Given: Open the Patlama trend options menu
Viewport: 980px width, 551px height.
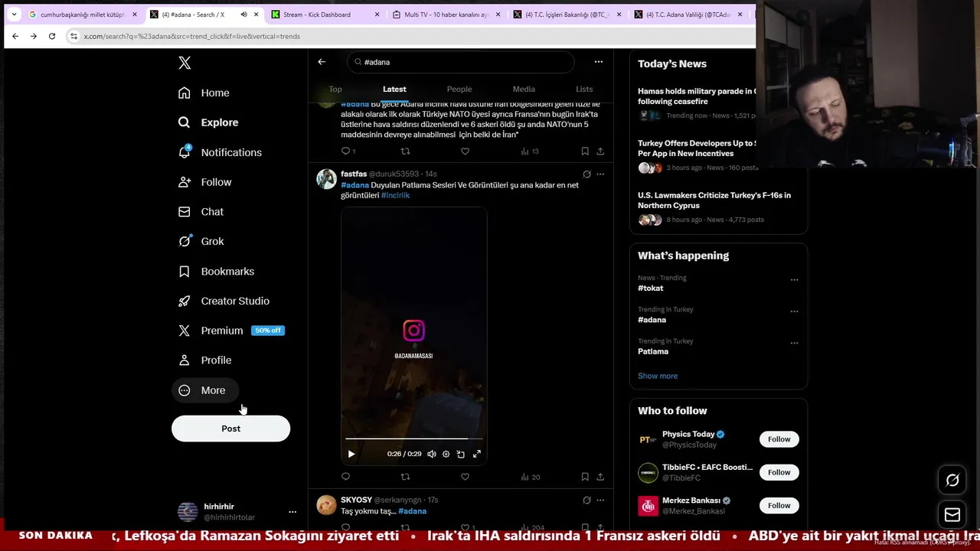Looking at the screenshot, I should point(794,343).
